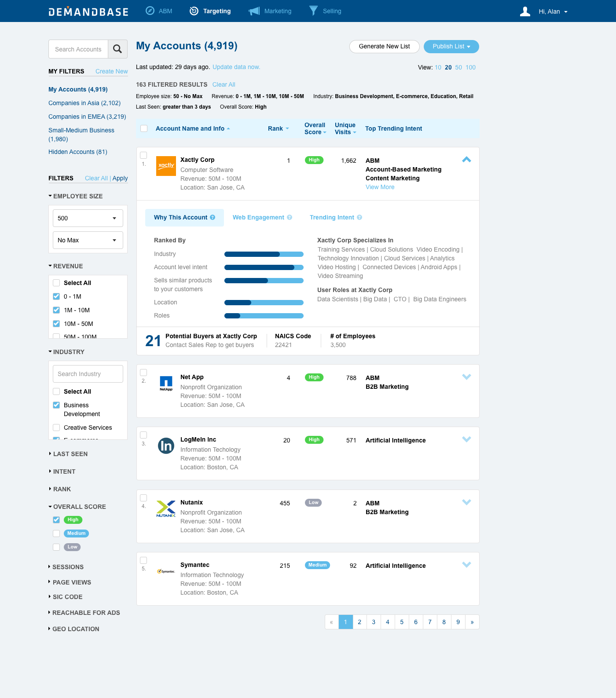616x698 pixels.
Task: Click the Net App logo
Action: pyautogui.click(x=166, y=383)
